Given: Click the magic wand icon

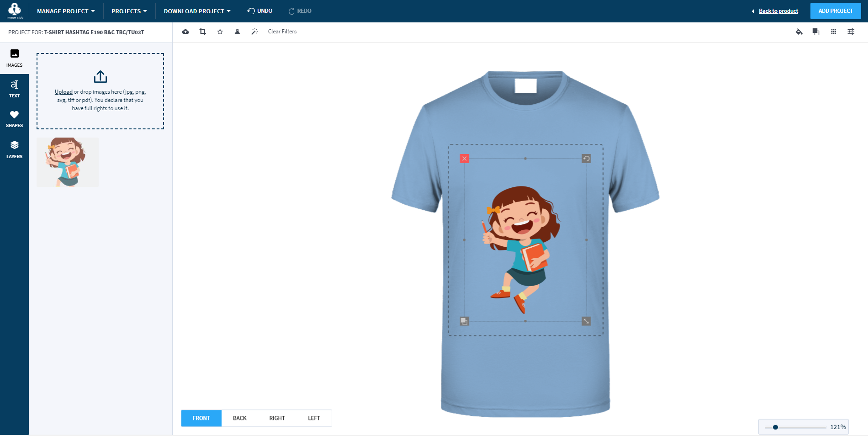Looking at the screenshot, I should (x=254, y=32).
